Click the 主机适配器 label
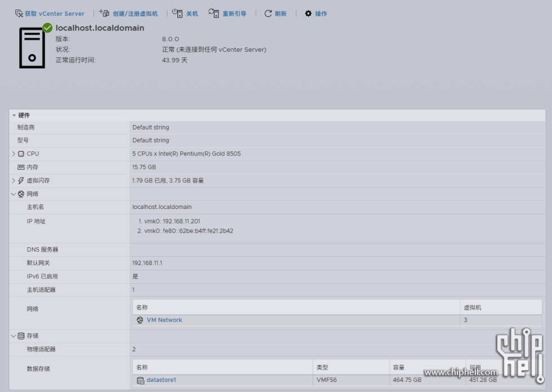 [41, 289]
